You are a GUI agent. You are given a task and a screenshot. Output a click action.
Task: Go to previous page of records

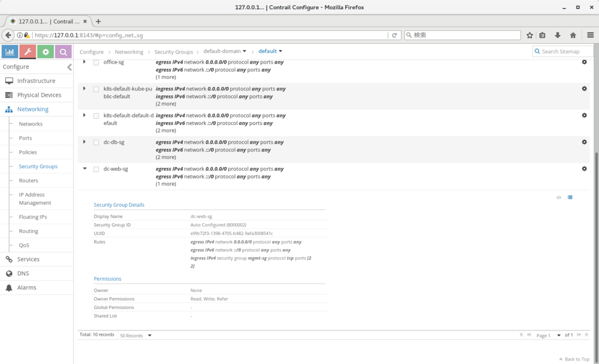[x=529, y=335]
